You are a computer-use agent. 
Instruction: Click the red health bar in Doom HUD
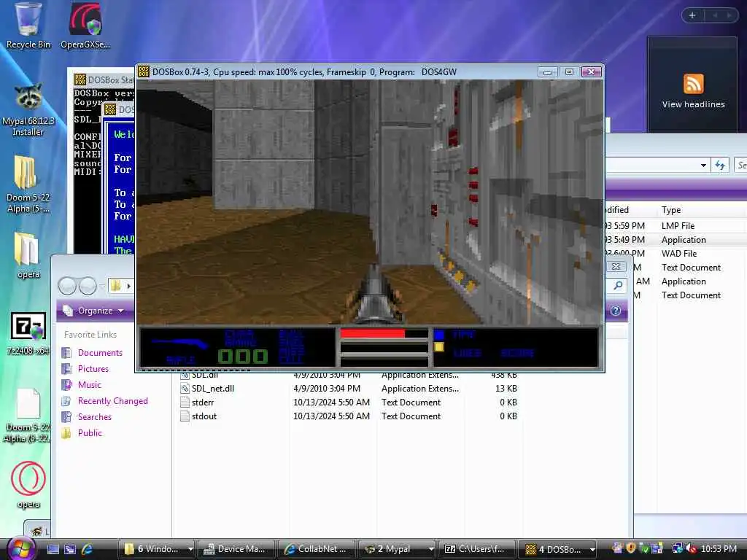pyautogui.click(x=373, y=333)
